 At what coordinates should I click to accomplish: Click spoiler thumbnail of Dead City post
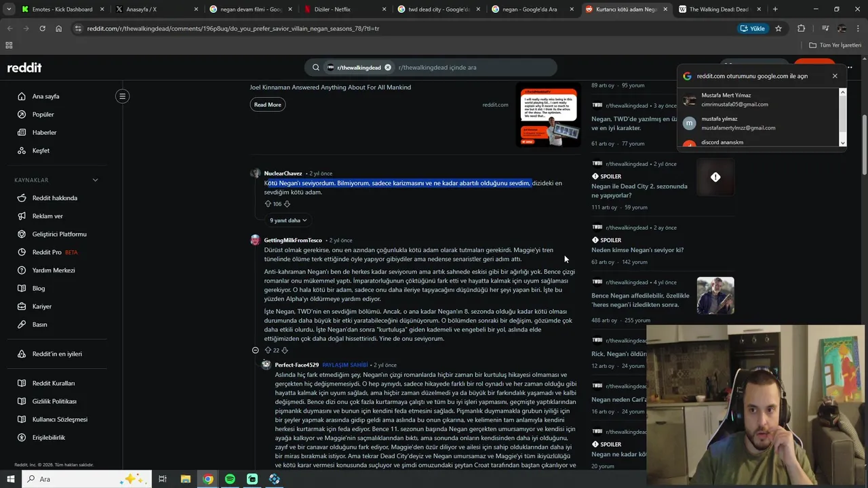[x=715, y=177]
